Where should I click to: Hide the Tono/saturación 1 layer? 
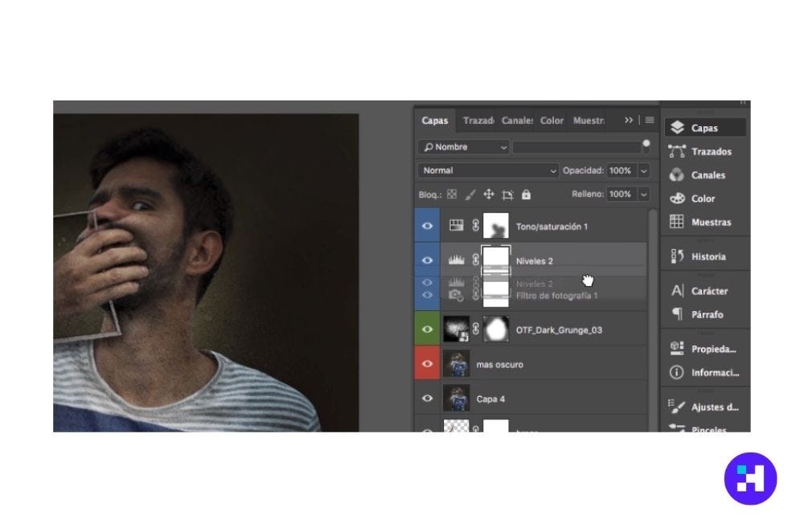[428, 227]
